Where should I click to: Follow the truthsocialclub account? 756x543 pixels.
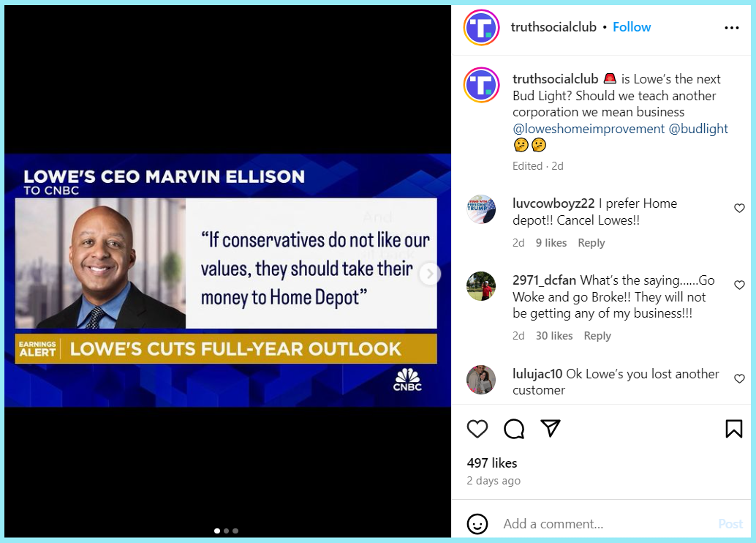tap(632, 27)
